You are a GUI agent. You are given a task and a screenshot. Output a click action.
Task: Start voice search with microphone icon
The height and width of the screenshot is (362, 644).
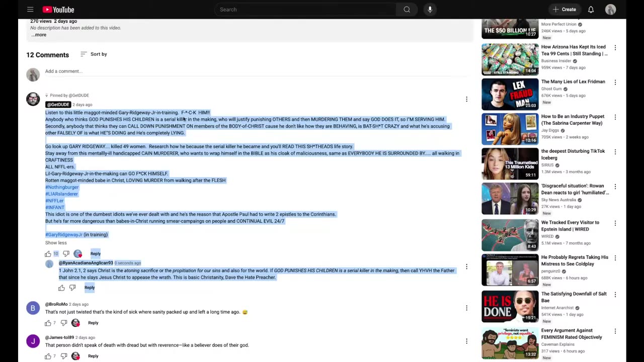[x=430, y=10]
